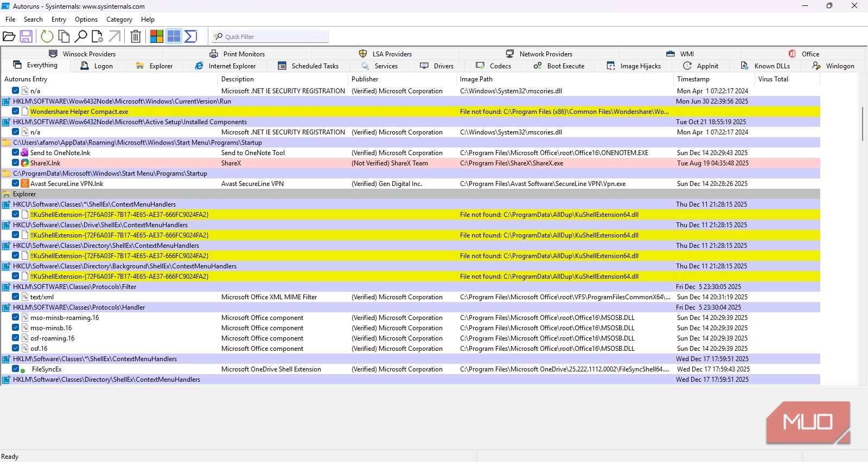Click the blue grid toolbar icon

pyautogui.click(x=174, y=36)
